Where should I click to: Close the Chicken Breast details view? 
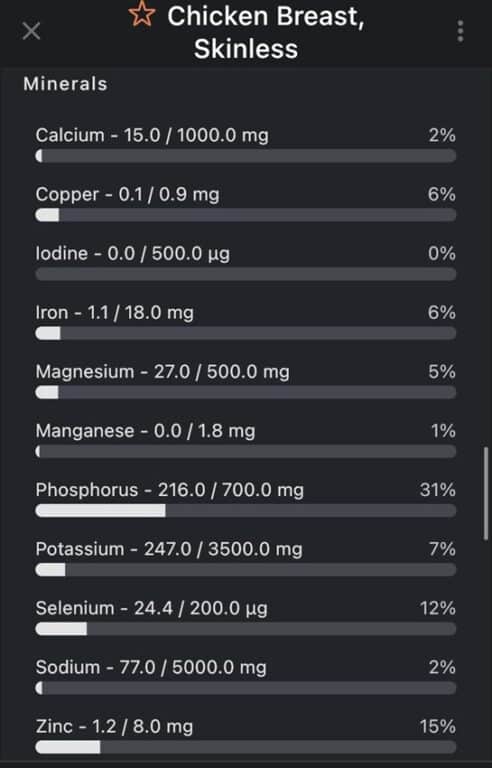pyautogui.click(x=31, y=32)
